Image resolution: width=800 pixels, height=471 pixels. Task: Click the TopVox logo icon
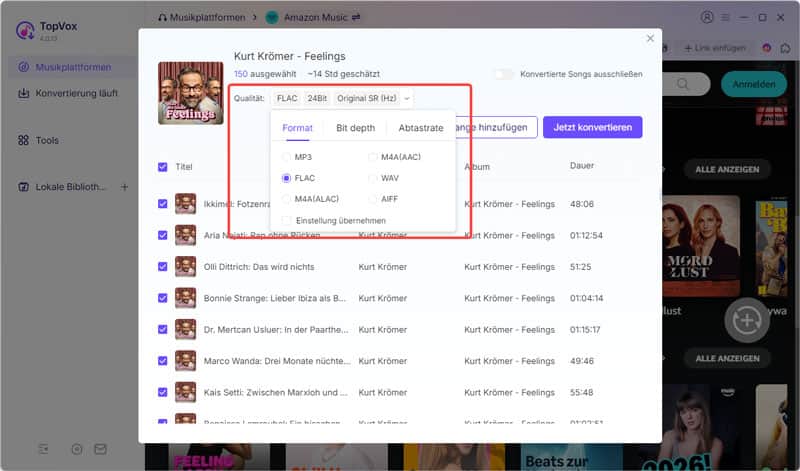[x=24, y=30]
